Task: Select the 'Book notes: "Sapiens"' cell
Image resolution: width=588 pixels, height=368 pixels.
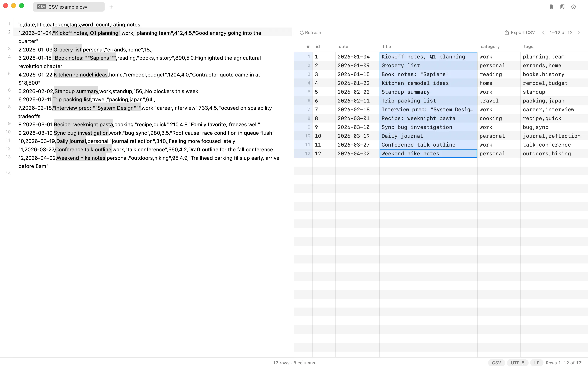Action: 428,74
